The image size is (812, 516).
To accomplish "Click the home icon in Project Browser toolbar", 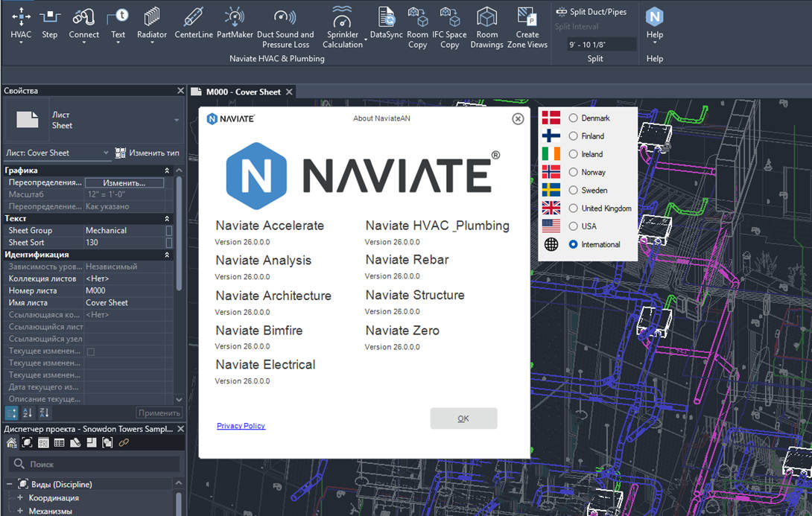I will pyautogui.click(x=11, y=442).
